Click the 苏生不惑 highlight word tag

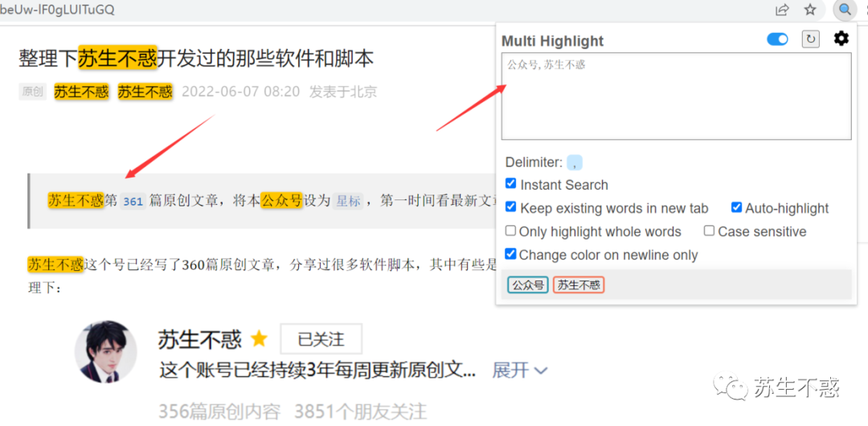(x=579, y=285)
